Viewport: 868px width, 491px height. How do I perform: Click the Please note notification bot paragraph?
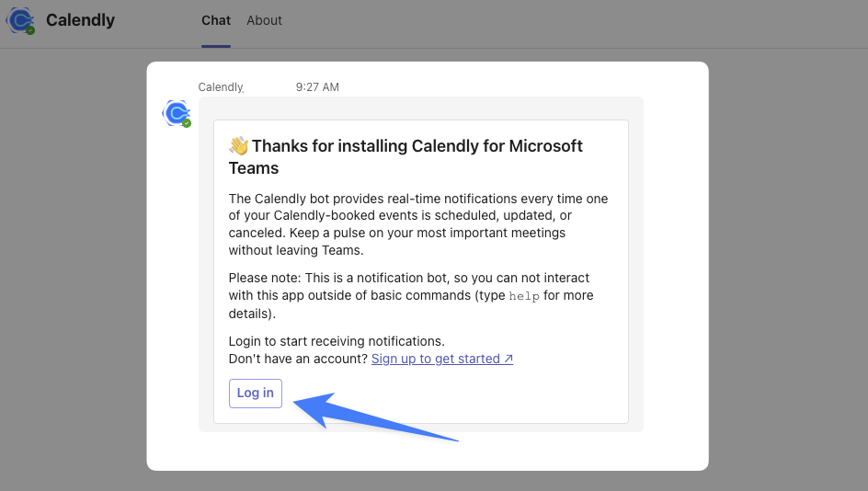coord(410,295)
